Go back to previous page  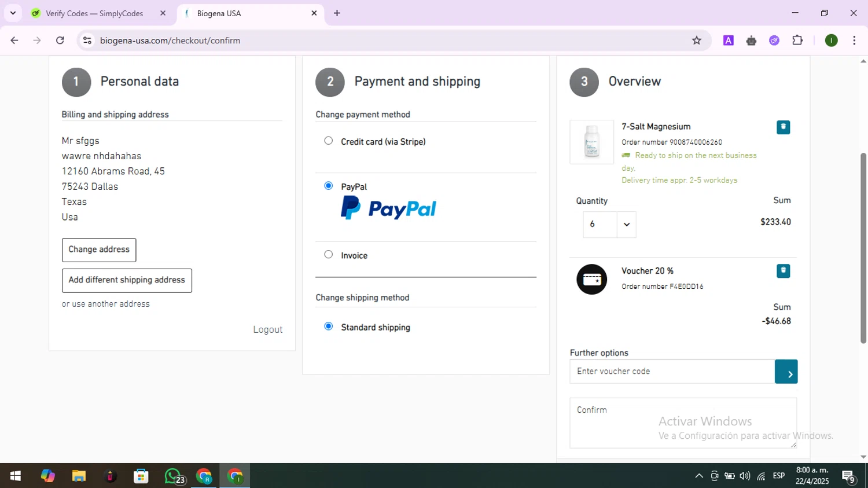(14, 41)
